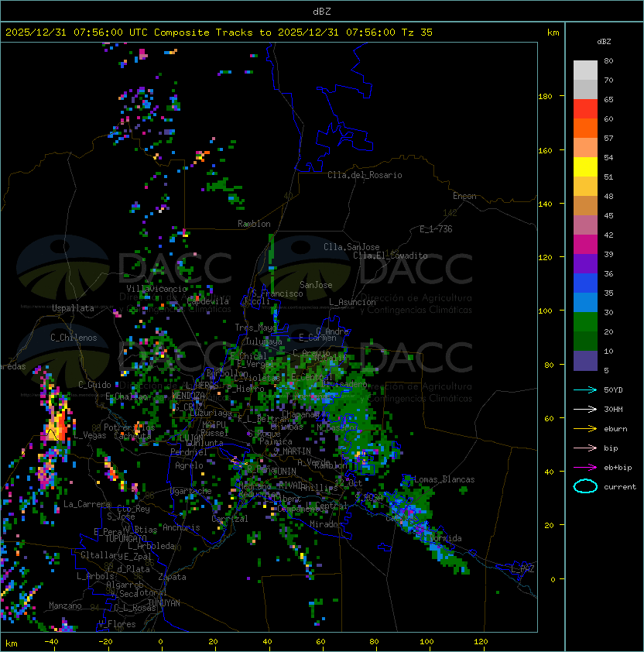Click the 'Ugarteche' map label
The height and width of the screenshot is (652, 644).
(x=191, y=491)
